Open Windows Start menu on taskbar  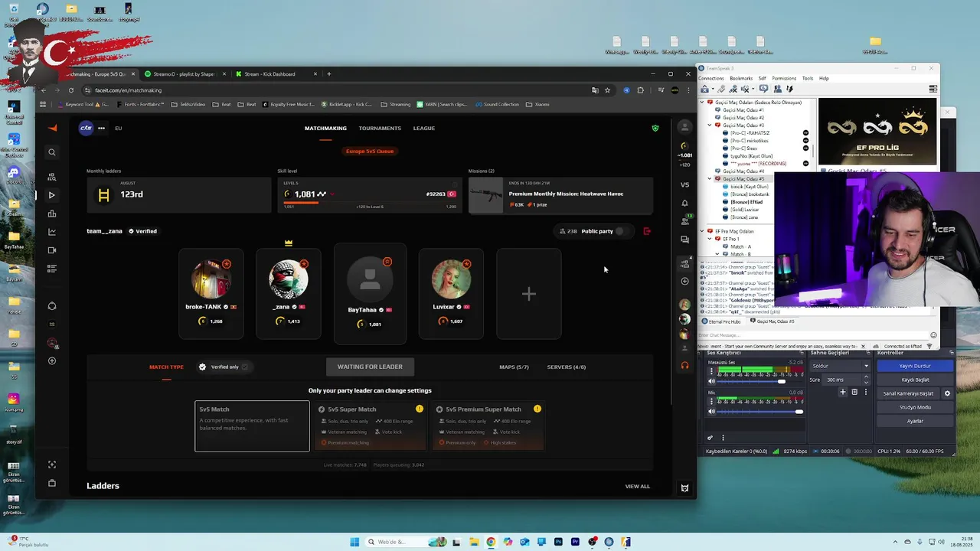pyautogui.click(x=354, y=542)
